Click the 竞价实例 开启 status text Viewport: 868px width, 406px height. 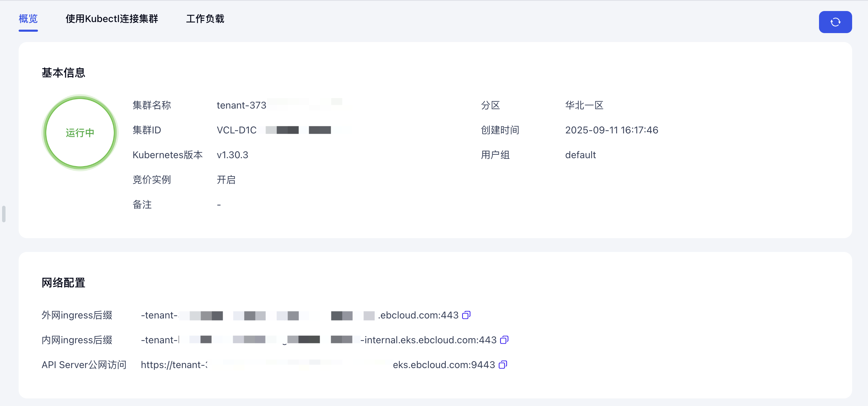(226, 180)
